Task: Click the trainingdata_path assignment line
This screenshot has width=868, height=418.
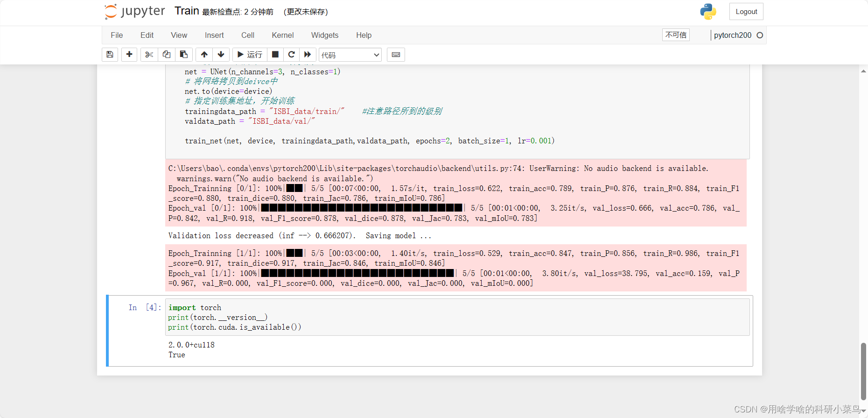Action: point(265,111)
